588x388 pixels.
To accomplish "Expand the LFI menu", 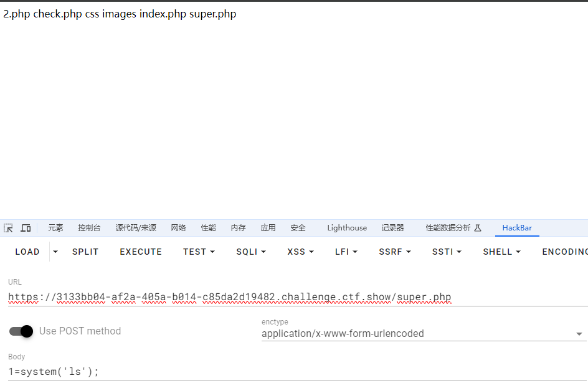I will pyautogui.click(x=346, y=252).
